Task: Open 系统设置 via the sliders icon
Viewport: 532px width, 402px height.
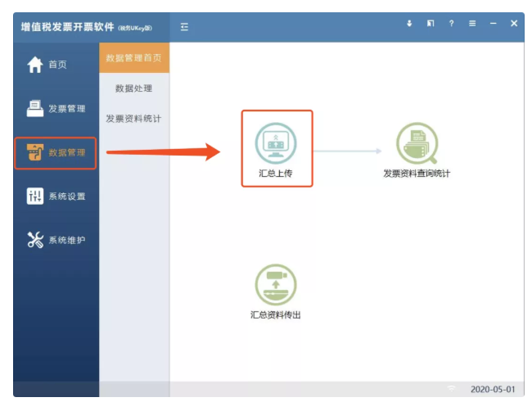Action: (x=34, y=196)
